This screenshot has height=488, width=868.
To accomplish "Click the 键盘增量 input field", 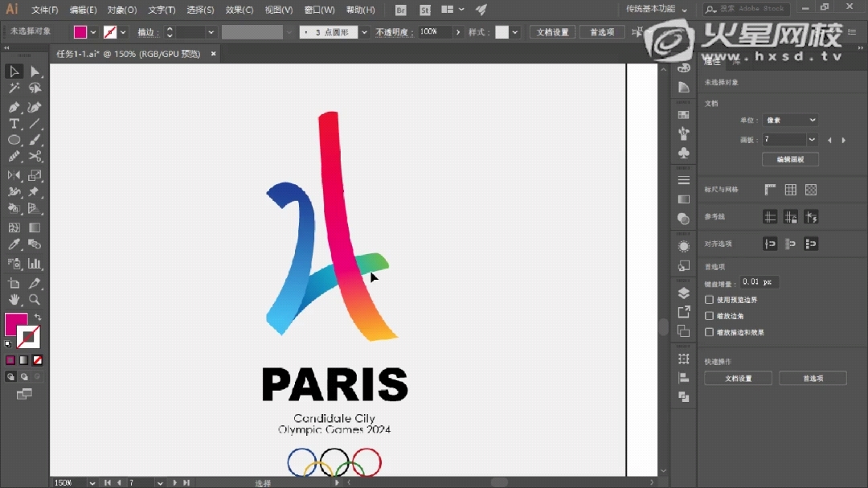I will [x=759, y=282].
